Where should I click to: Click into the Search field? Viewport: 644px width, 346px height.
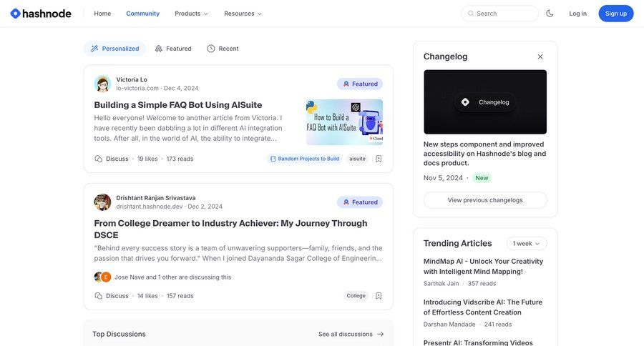pyautogui.click(x=500, y=14)
